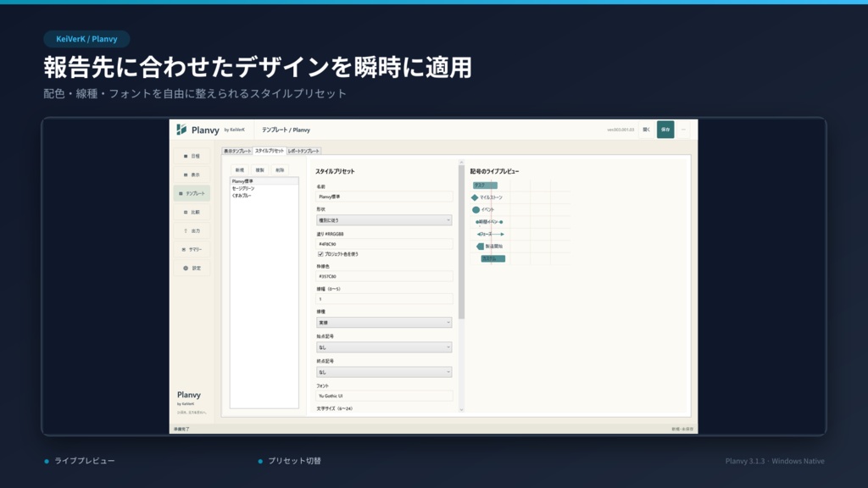This screenshot has width=868, height=488.
Task: Open the 日程 sidebar section
Action: click(192, 156)
